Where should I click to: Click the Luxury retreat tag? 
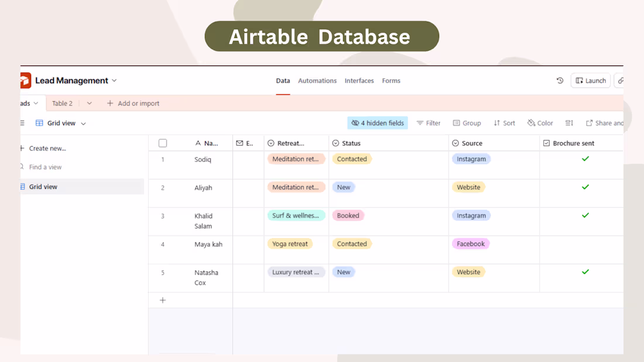click(296, 272)
